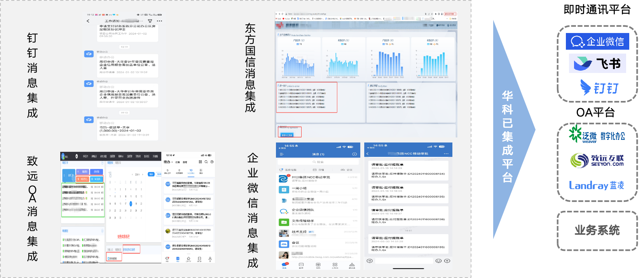Click the 业务系统 box
This screenshot has width=644, height=278.
click(597, 231)
